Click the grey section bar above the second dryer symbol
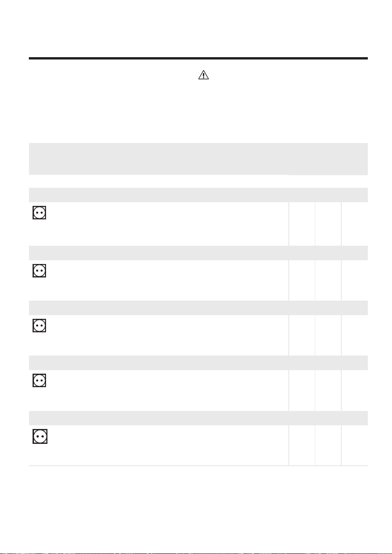The width and height of the screenshot is (392, 554). point(198,253)
